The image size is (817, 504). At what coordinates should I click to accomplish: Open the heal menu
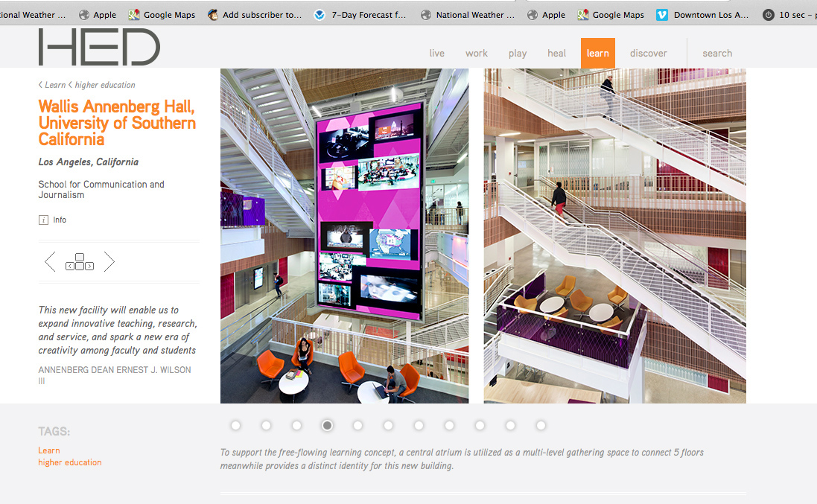pyautogui.click(x=556, y=53)
